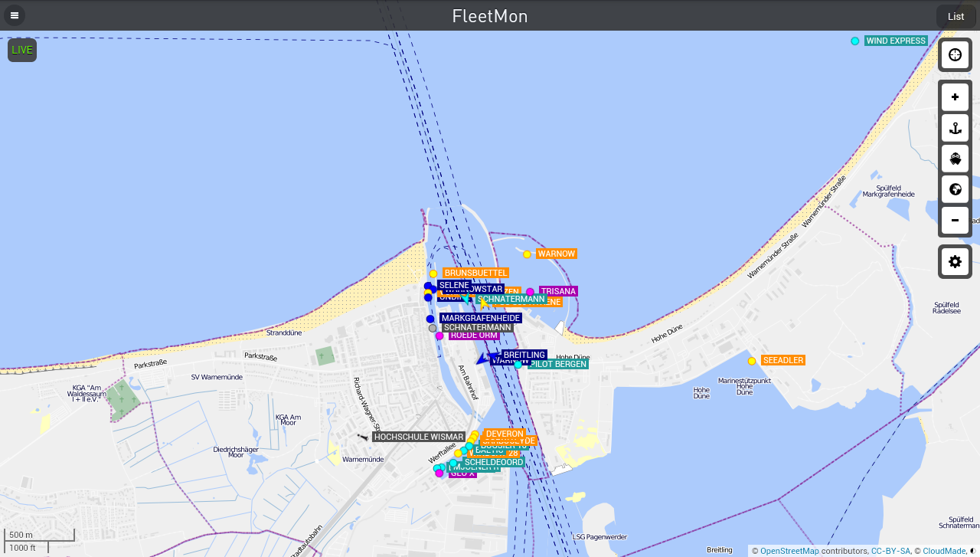Select the BRUNSBUETTEL vessel marker

coord(433,274)
